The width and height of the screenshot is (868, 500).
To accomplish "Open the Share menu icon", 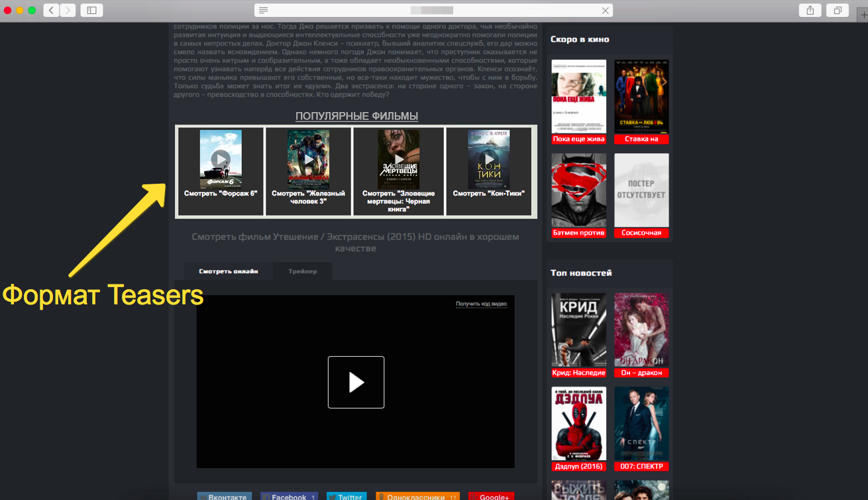I will tap(810, 10).
